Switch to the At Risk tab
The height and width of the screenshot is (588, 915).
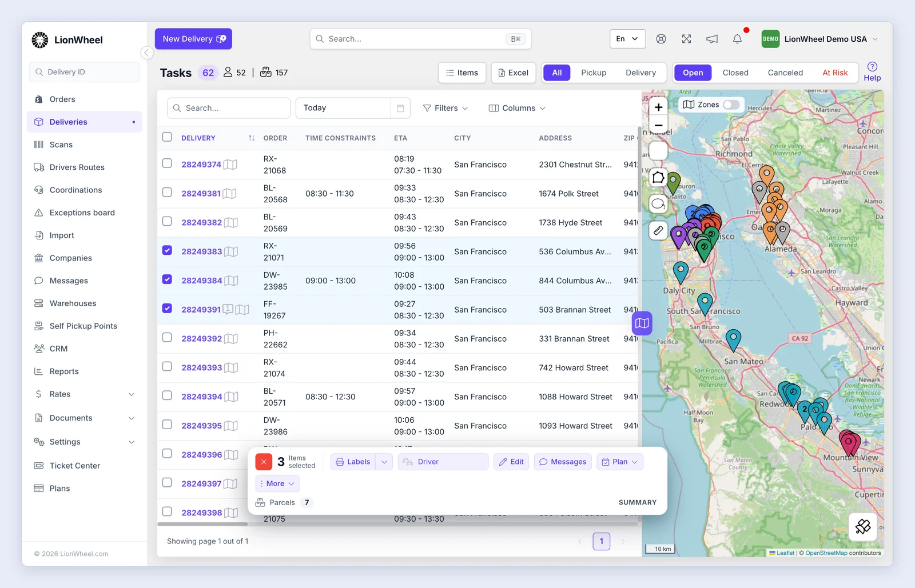835,73
